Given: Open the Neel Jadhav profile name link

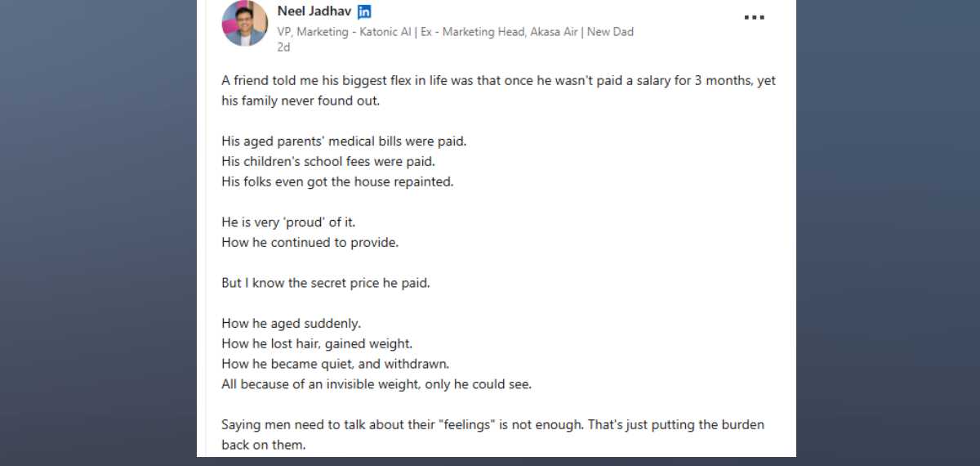Looking at the screenshot, I should tap(314, 11).
